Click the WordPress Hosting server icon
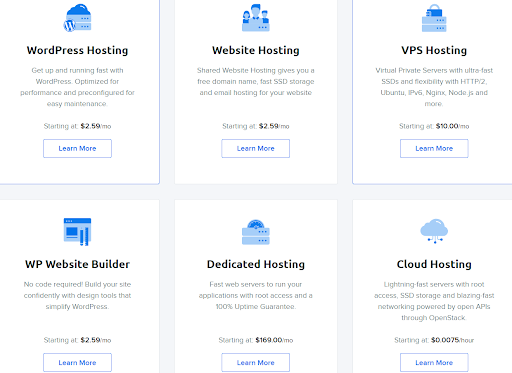The height and width of the screenshot is (373, 512). (x=77, y=18)
